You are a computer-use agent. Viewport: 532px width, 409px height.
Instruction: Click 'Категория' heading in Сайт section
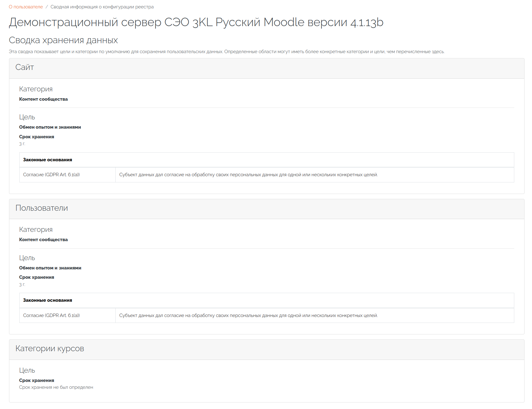pos(36,89)
